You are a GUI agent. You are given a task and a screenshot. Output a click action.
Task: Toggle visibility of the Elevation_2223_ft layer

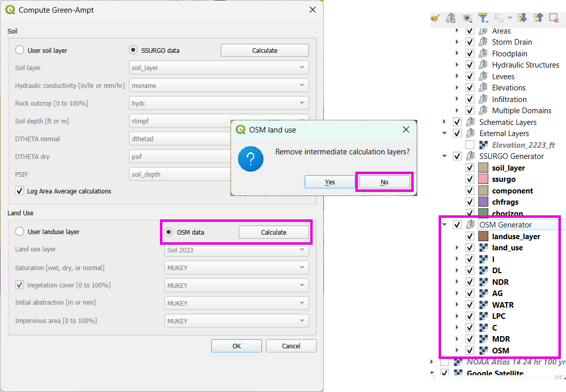(x=470, y=145)
